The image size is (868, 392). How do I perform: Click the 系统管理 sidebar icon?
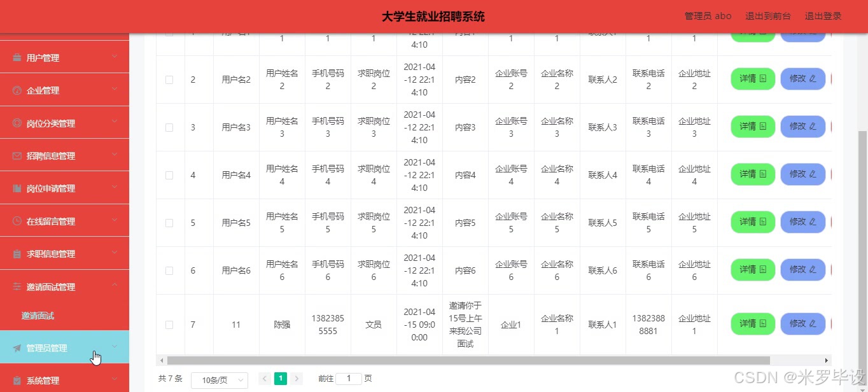[17, 381]
